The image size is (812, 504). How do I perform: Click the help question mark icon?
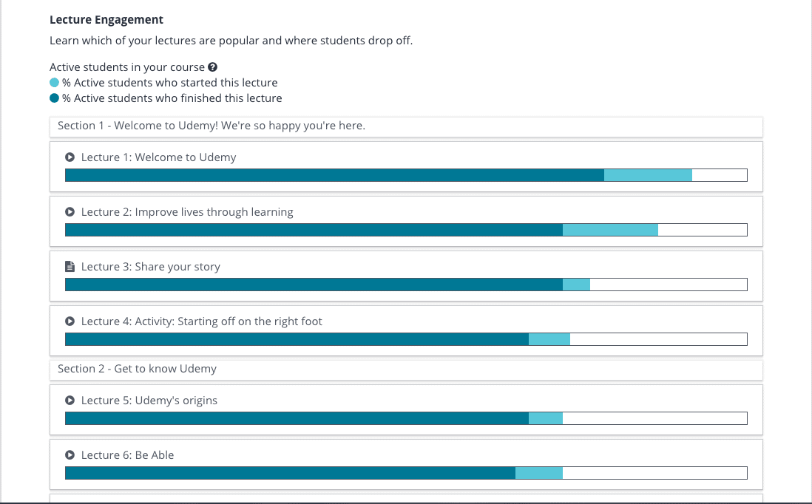212,67
